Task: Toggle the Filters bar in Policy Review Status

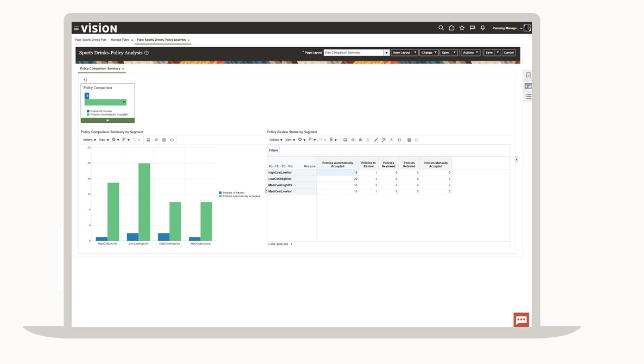Action: tap(273, 150)
